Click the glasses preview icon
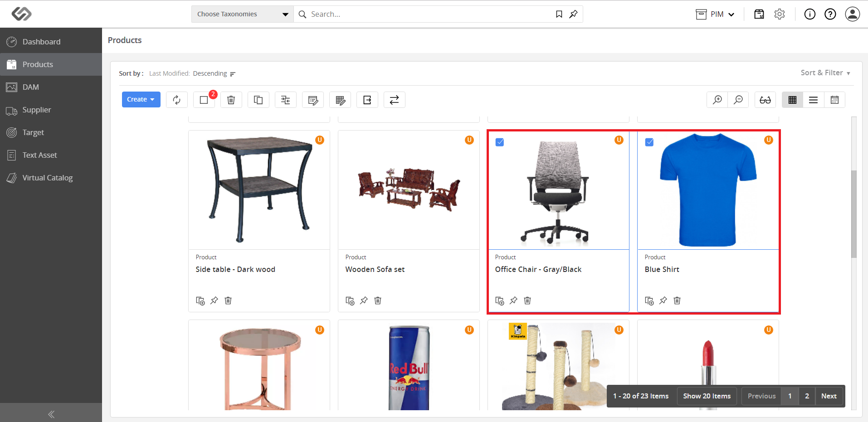The image size is (868, 422). 766,100
